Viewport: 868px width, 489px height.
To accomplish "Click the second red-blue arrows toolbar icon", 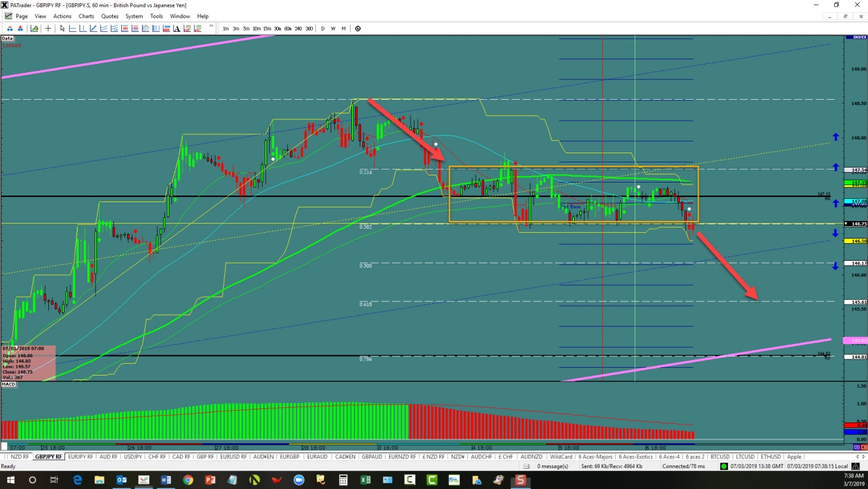I will tap(20, 28).
